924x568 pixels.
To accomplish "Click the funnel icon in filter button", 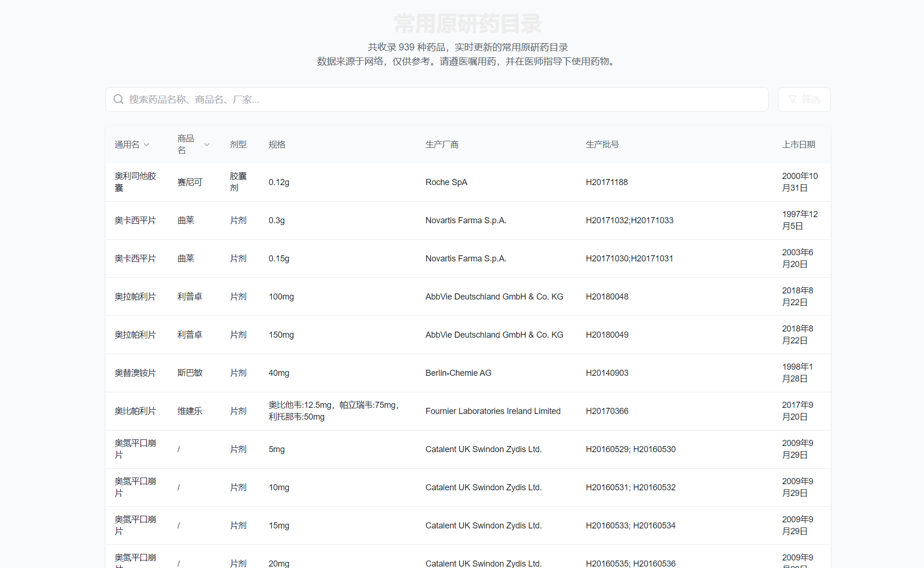I will pos(793,99).
